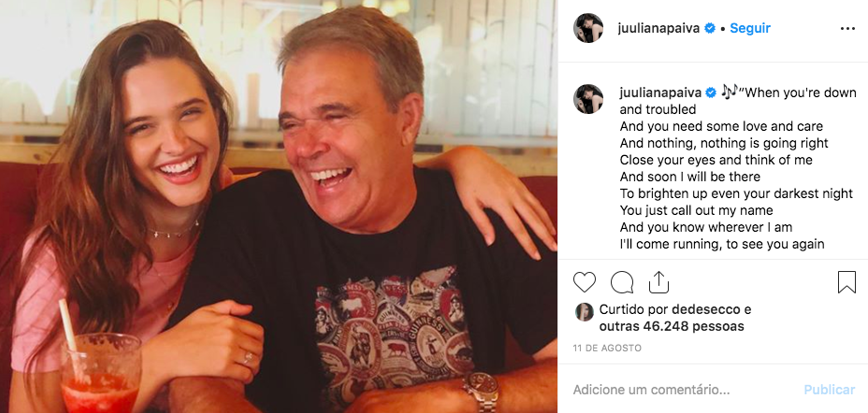Open comments via speech bubble icon
This screenshot has height=413, width=868.
[622, 282]
